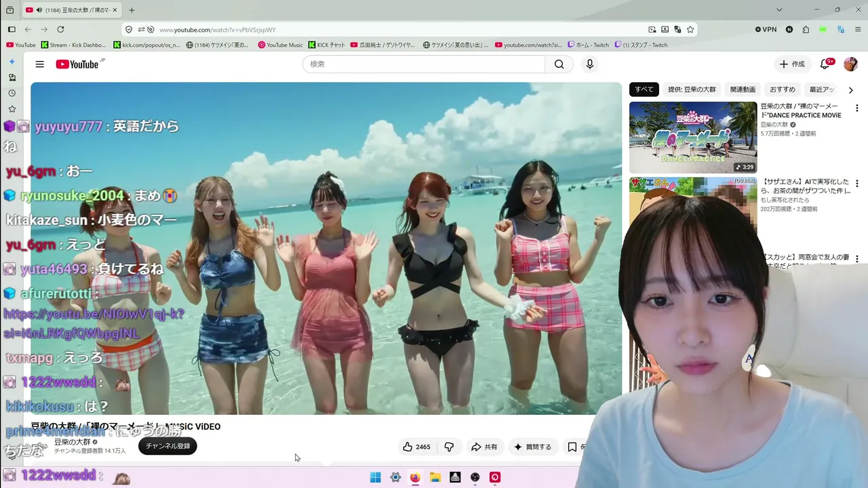Screen dimensions: 868x488
Task: Open YouTube notifications bell
Action: [x=825, y=64]
